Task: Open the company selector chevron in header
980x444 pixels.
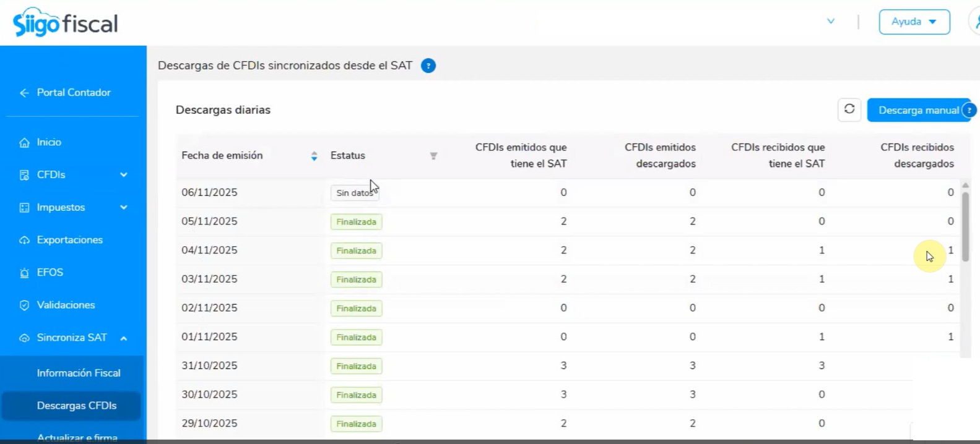Action: 831,21
